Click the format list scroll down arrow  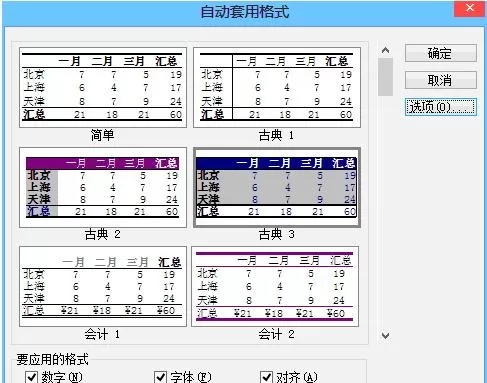pyautogui.click(x=385, y=335)
